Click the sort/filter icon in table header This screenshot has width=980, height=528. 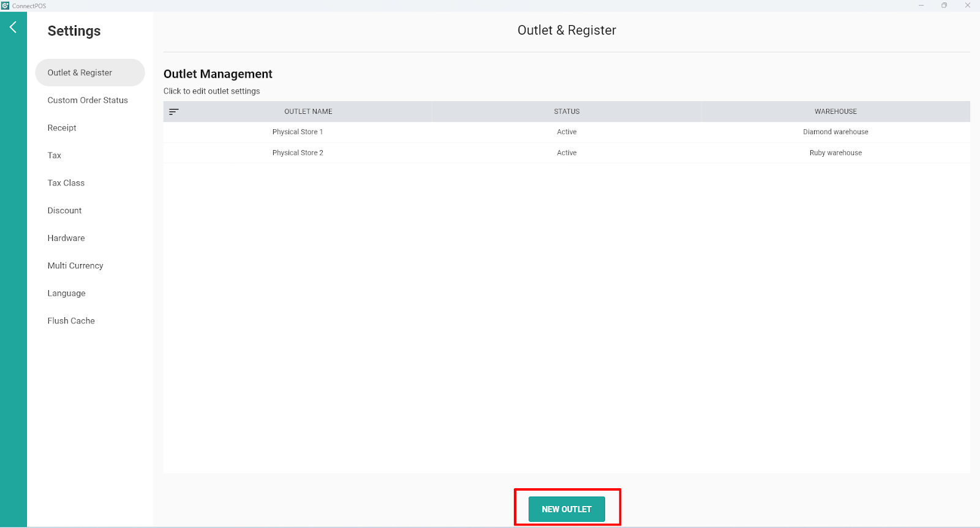pyautogui.click(x=174, y=111)
